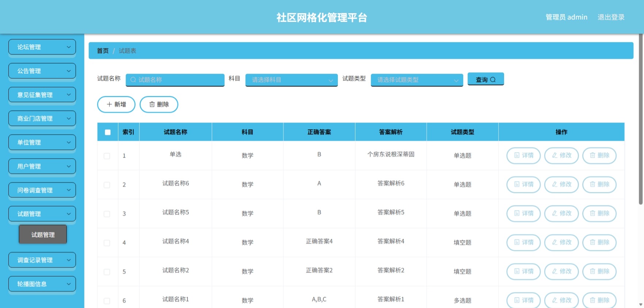Delete 试题名称2 row

point(599,272)
